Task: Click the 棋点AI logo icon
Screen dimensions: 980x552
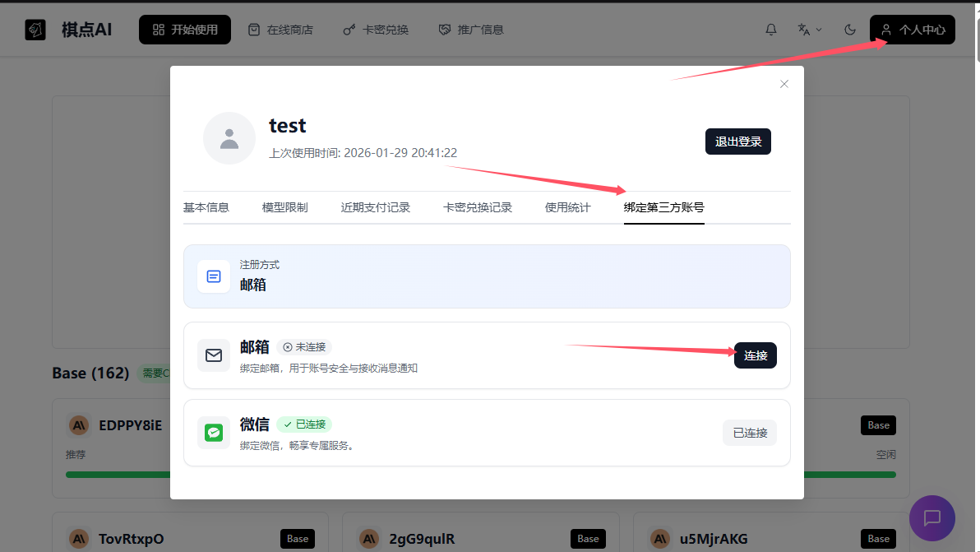Action: tap(35, 29)
